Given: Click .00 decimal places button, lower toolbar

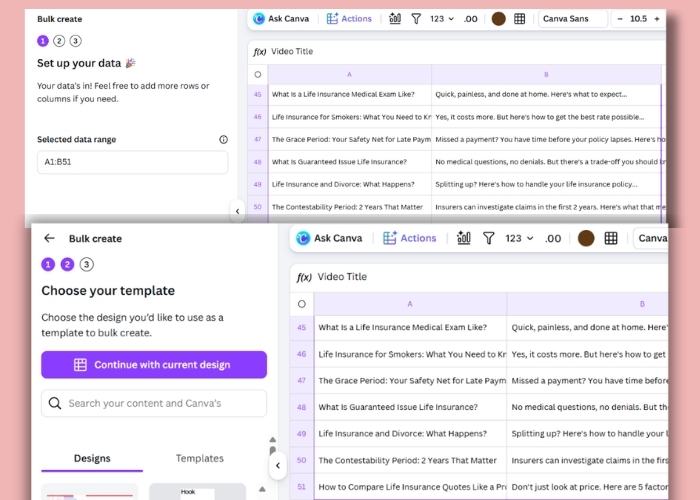Looking at the screenshot, I should (x=553, y=238).
